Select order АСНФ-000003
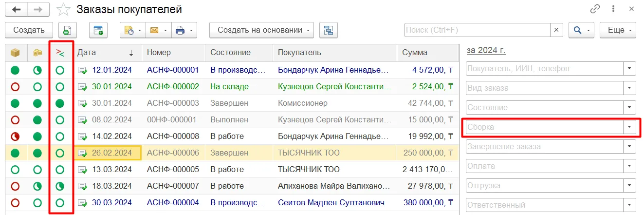The image size is (644, 215). (173, 103)
